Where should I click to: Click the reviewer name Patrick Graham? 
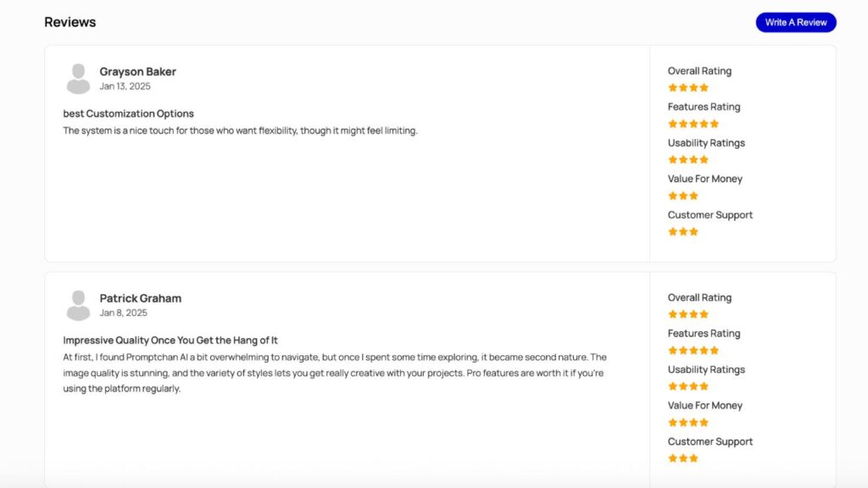click(x=140, y=298)
